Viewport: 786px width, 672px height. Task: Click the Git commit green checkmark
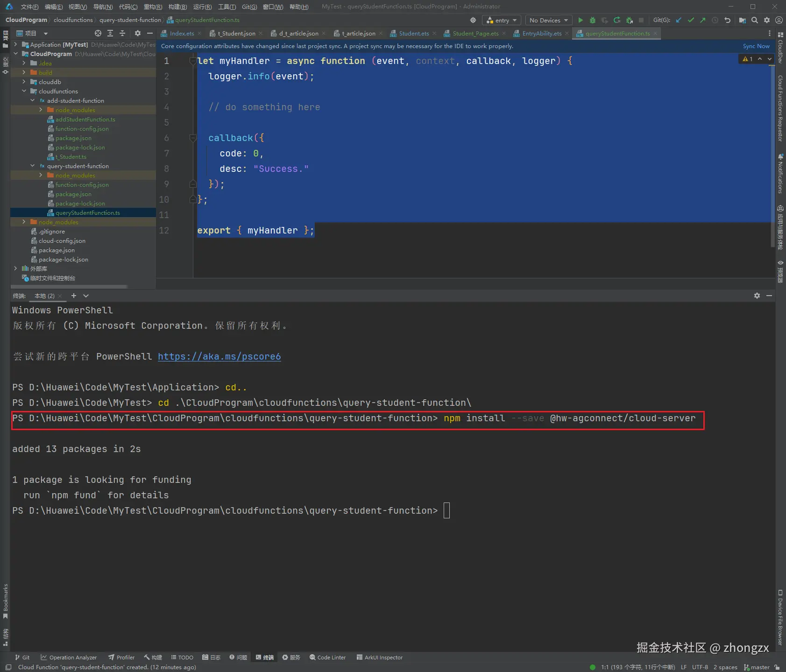pyautogui.click(x=691, y=20)
